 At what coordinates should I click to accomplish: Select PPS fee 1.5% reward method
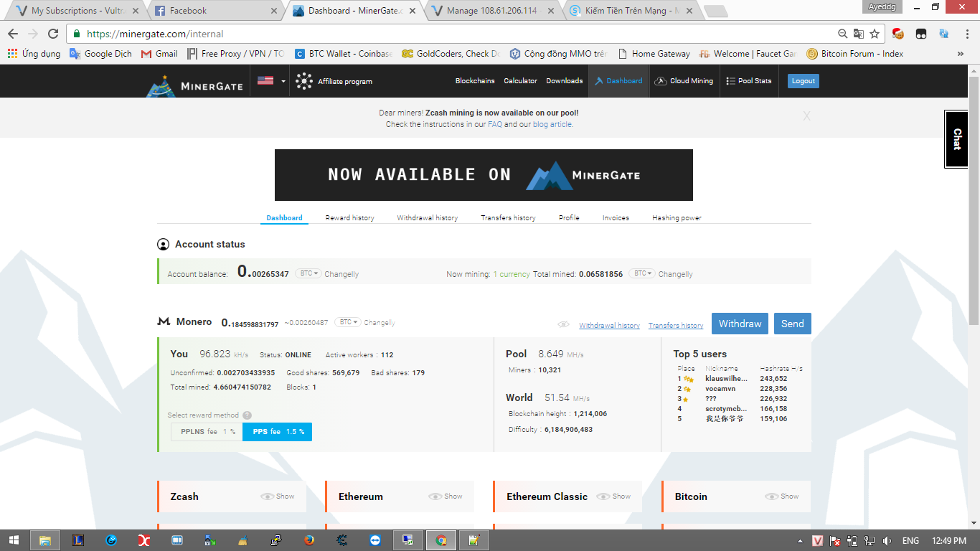(x=278, y=432)
